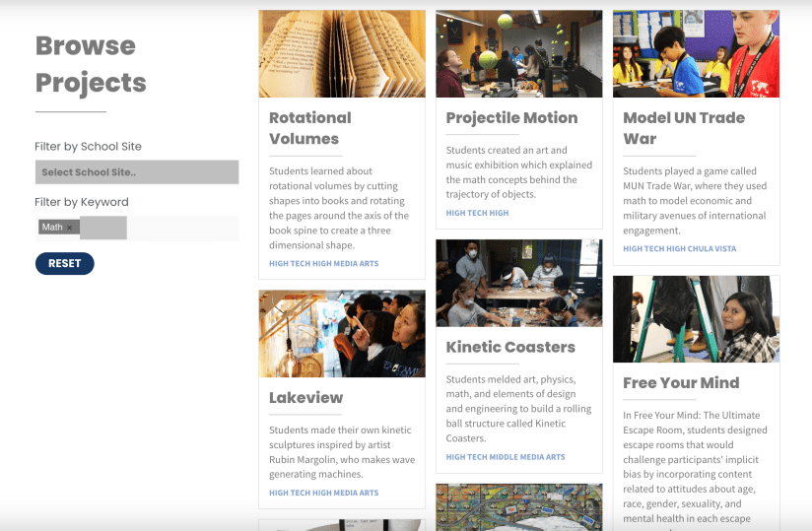Click the Projectile Motion title

[511, 117]
